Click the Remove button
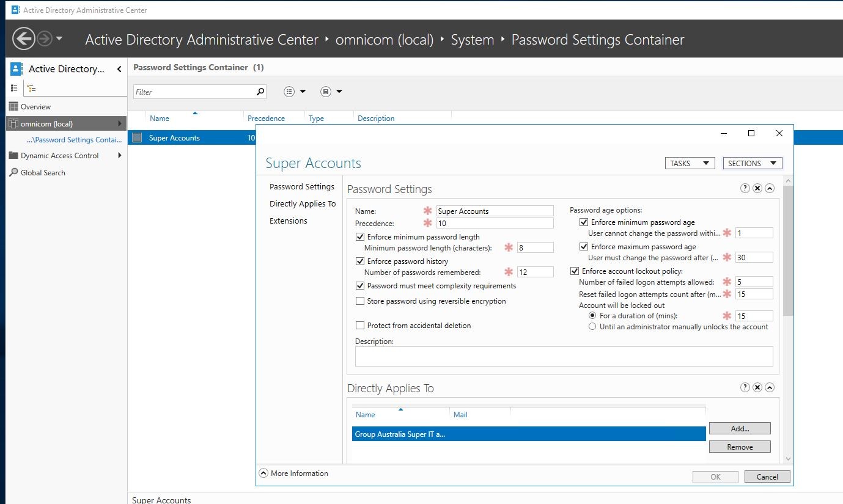Screen dimensions: 843x504 [x=740, y=447]
